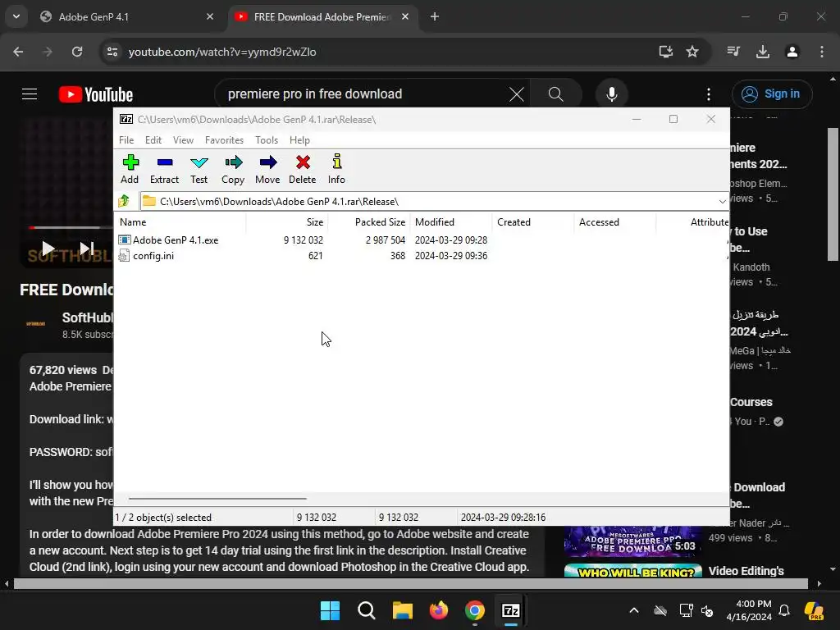Viewport: 840px width, 630px height.
Task: Open Windows notifications bell
Action: [784, 610]
